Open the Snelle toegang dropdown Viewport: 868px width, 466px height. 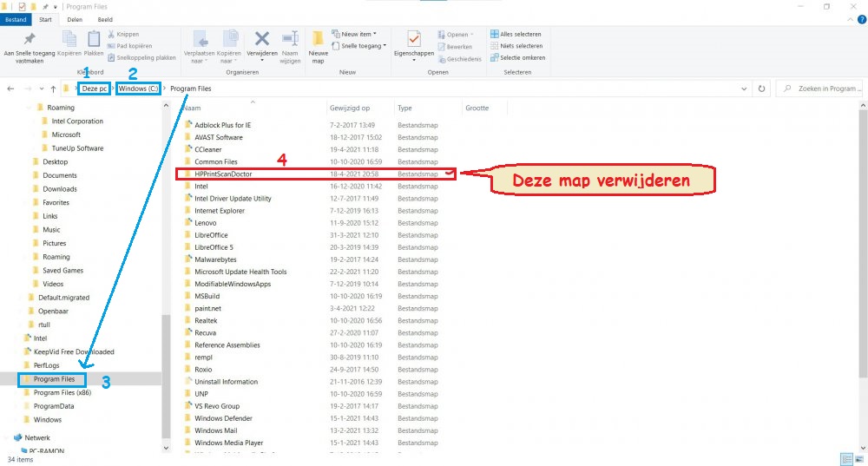(358, 46)
